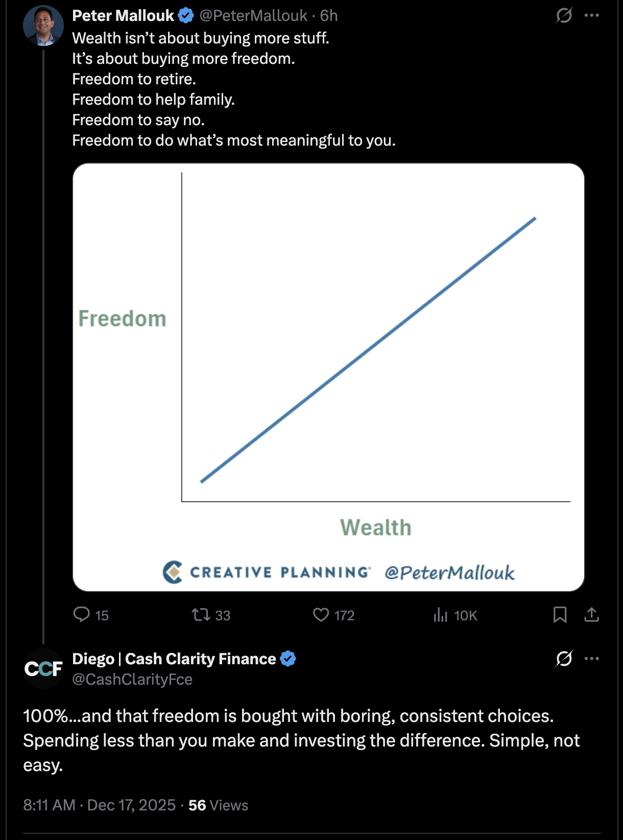Click Grok icon on Peter Mallouk's post
Image resolution: width=623 pixels, height=840 pixels.
click(x=564, y=16)
